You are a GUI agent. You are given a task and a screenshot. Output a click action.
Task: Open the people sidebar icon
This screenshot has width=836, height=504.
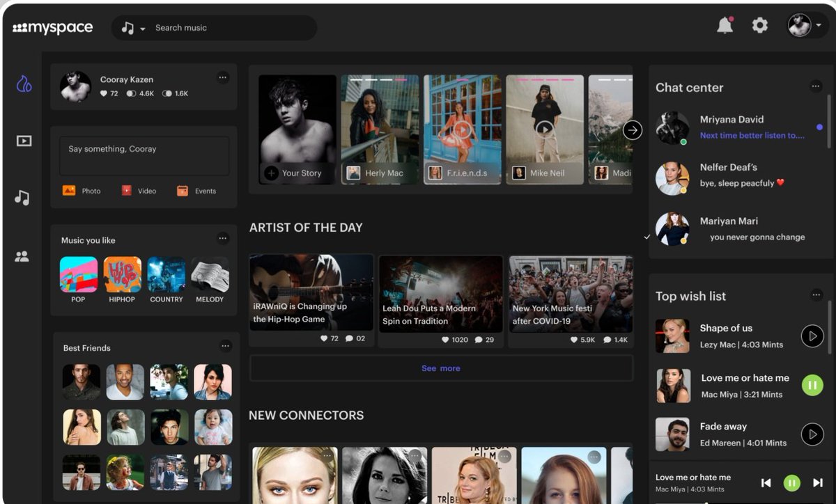point(22,256)
